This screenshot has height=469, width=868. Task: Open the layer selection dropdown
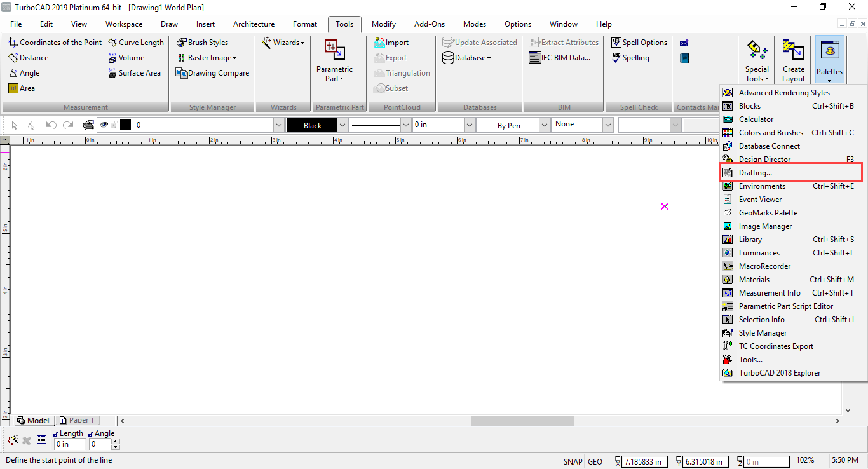(278, 125)
